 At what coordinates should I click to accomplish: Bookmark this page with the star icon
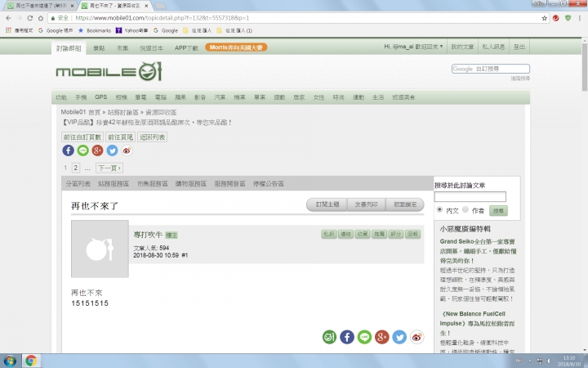pos(544,18)
